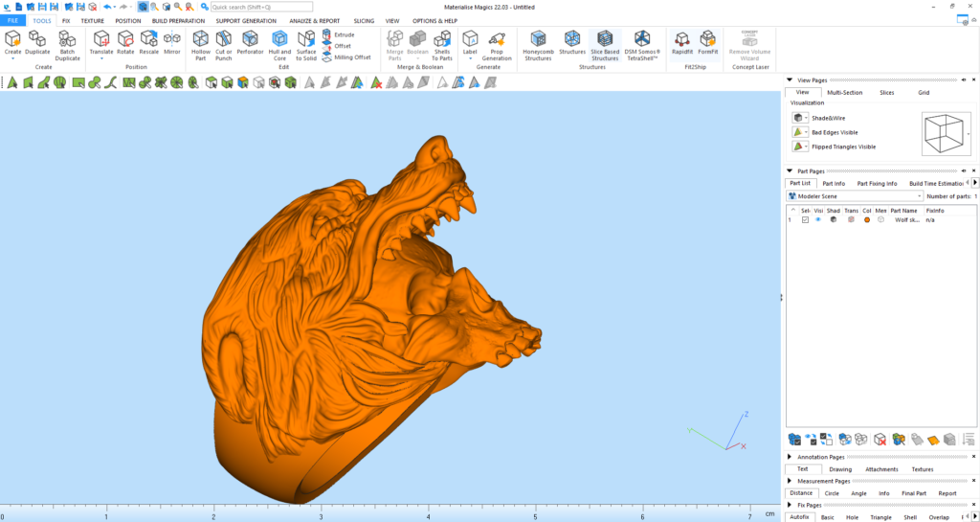The height and width of the screenshot is (522, 980).
Task: Click the marked triangle icon with red X
Action: pos(376,82)
